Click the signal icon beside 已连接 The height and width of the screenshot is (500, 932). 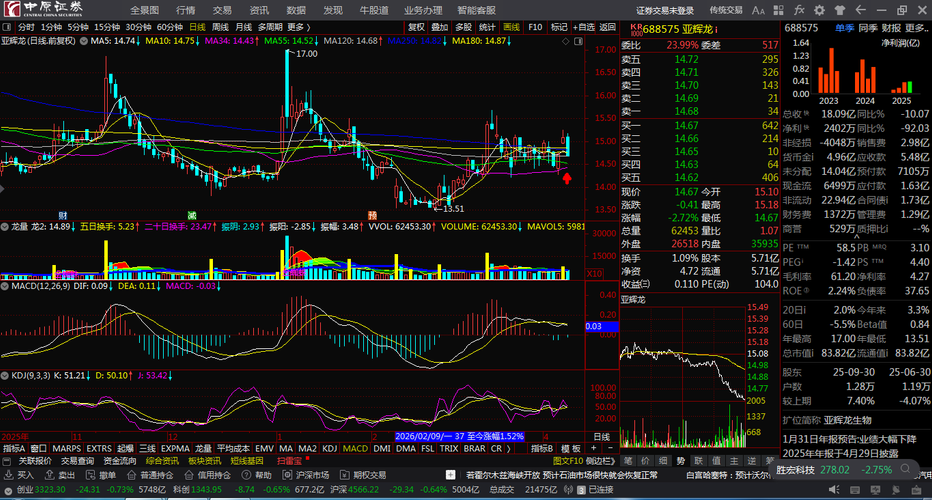point(568,490)
